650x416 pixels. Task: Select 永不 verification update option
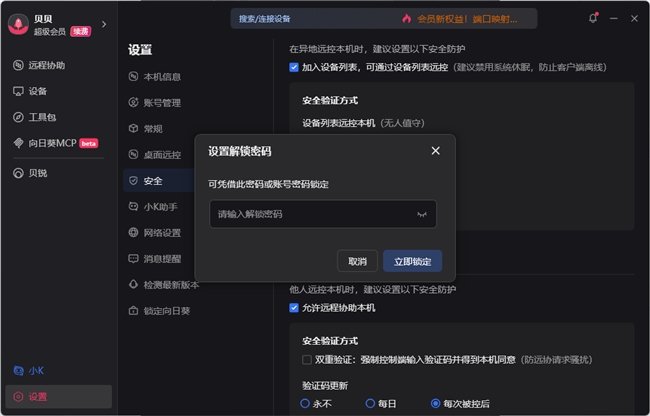pyautogui.click(x=305, y=403)
